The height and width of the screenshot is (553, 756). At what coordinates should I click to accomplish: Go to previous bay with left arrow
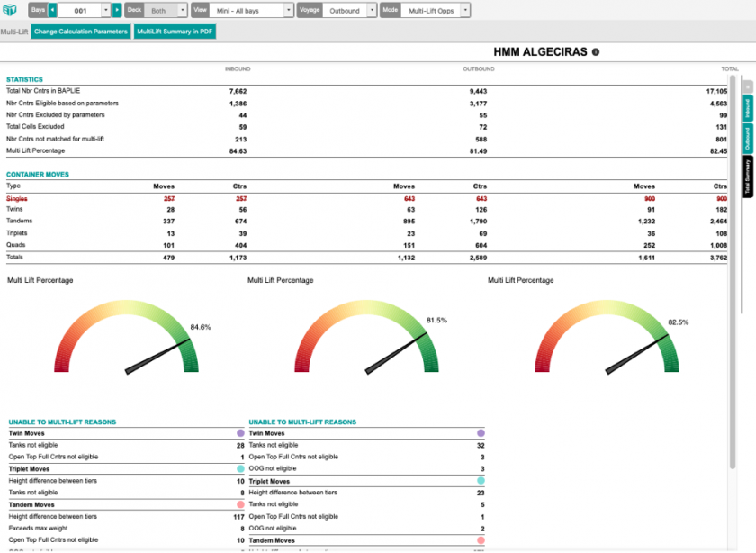tap(52, 11)
